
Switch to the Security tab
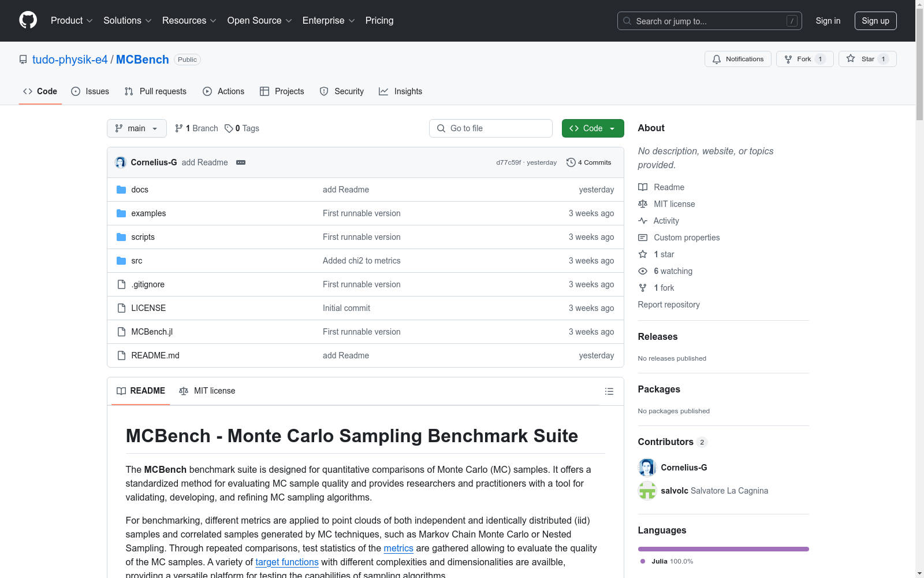[342, 91]
